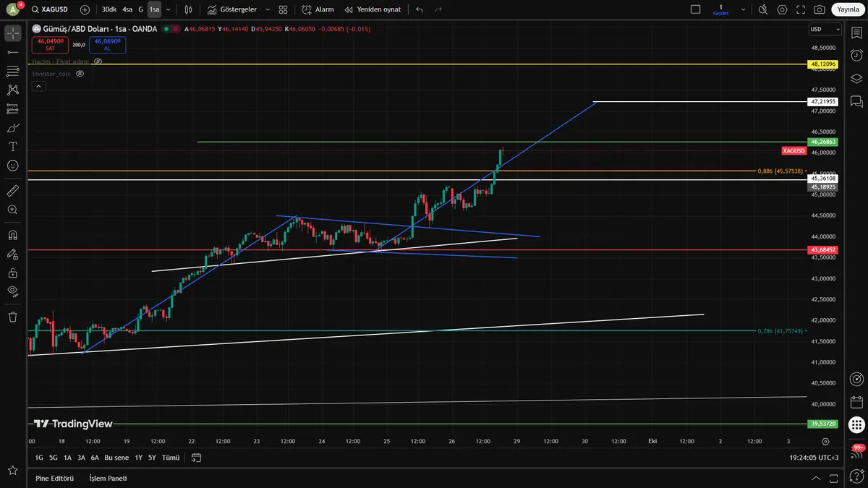Viewport: 868px width, 488px height.
Task: Select the text annotation tool
Action: click(x=12, y=147)
